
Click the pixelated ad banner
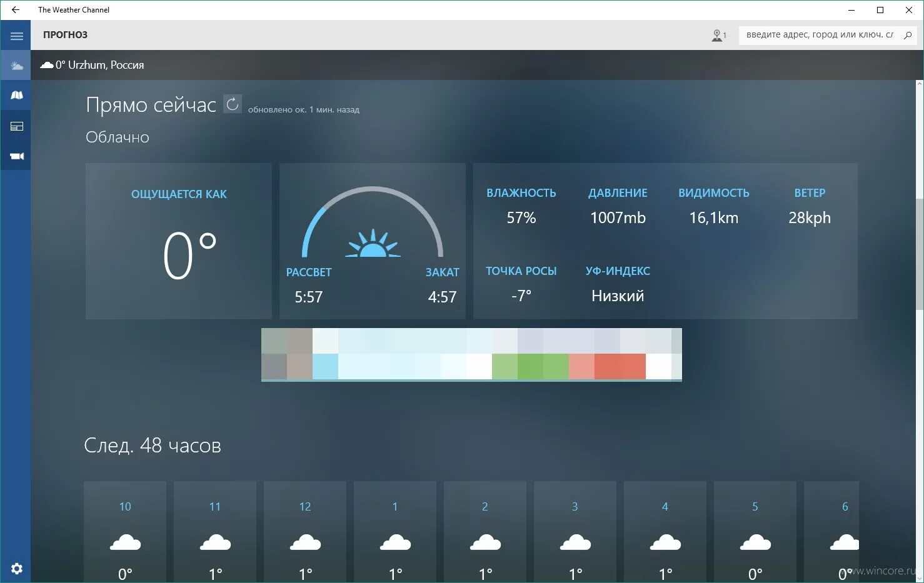(x=471, y=354)
